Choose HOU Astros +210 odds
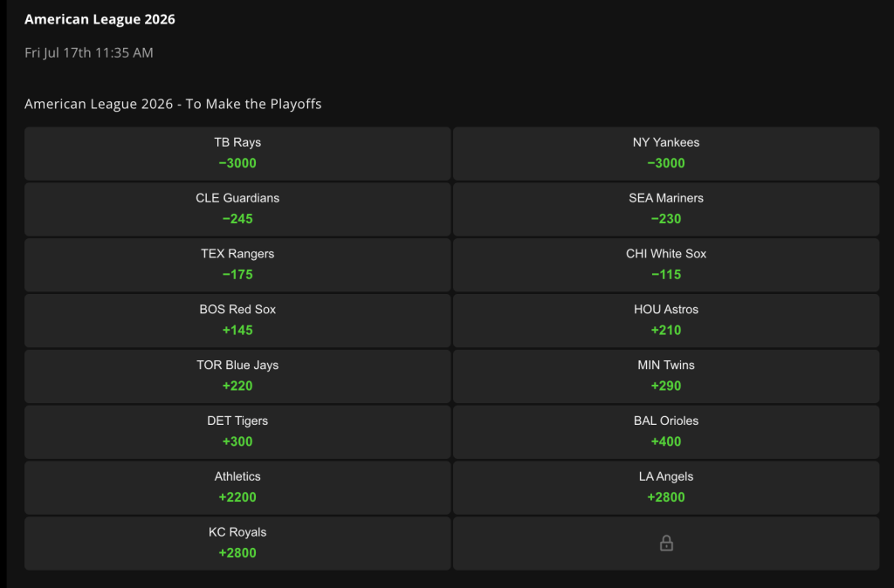 coord(666,321)
